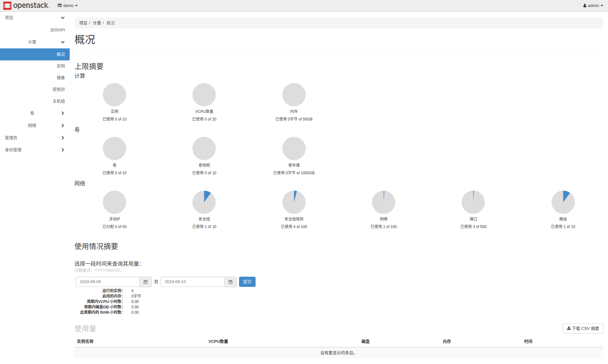Download the CSV summary

pyautogui.click(x=583, y=329)
